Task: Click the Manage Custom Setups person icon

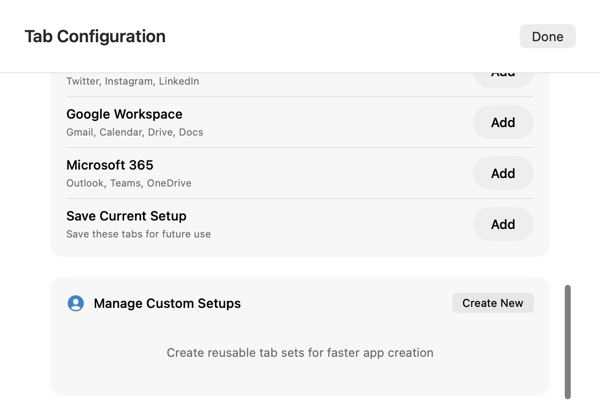Action: [x=76, y=303]
